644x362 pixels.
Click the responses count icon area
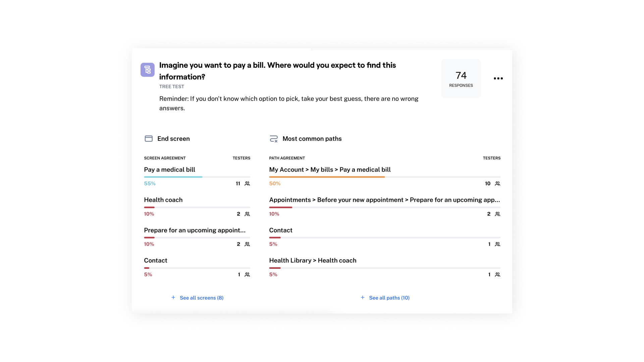pyautogui.click(x=461, y=78)
